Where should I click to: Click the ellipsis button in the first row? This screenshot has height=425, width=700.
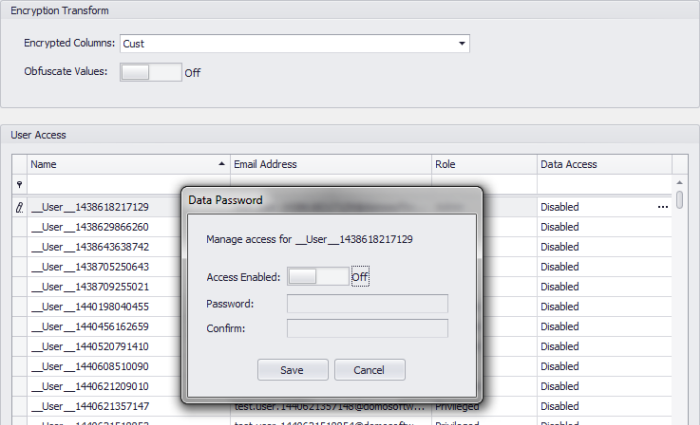663,207
